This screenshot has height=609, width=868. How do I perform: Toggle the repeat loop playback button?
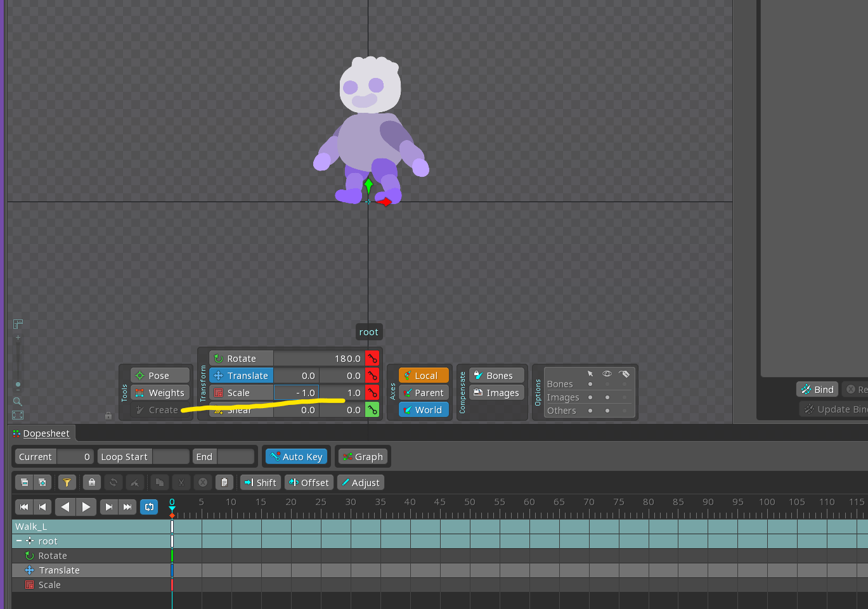149,507
